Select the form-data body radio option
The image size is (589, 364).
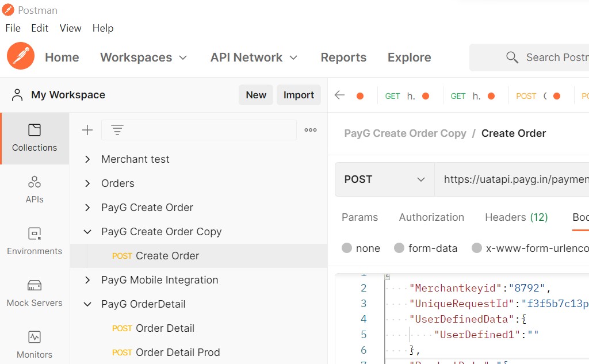click(399, 248)
